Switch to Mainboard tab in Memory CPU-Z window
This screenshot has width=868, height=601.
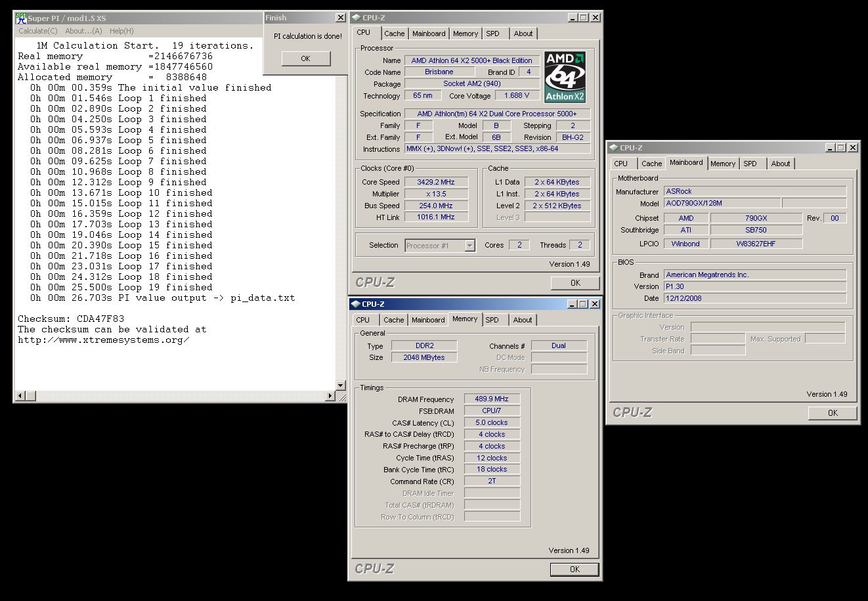click(x=428, y=320)
